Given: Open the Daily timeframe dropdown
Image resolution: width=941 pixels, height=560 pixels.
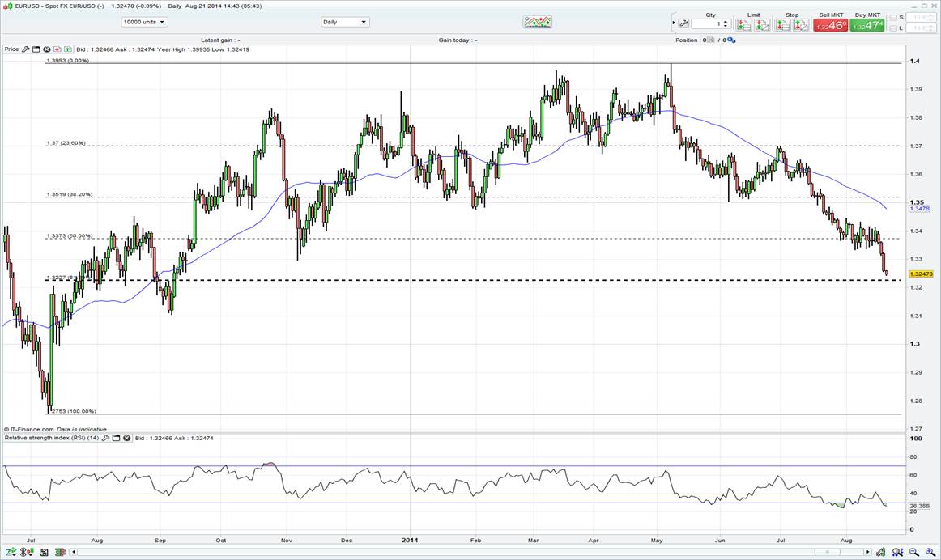Looking at the screenshot, I should 344,22.
